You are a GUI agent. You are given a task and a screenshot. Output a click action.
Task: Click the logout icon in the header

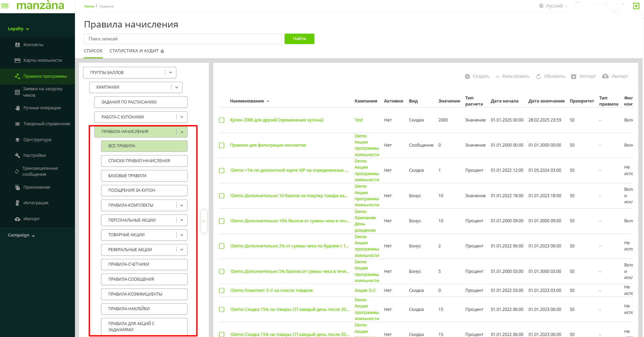(x=636, y=6)
